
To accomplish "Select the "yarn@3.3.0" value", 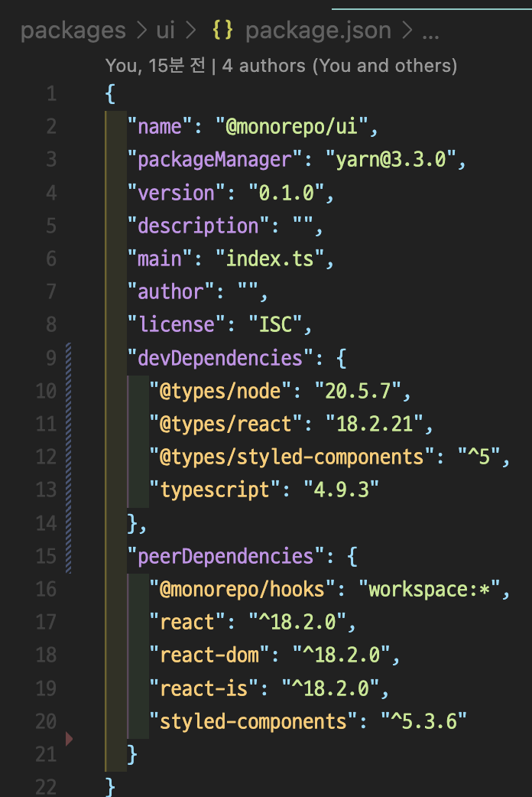I will point(391,160).
